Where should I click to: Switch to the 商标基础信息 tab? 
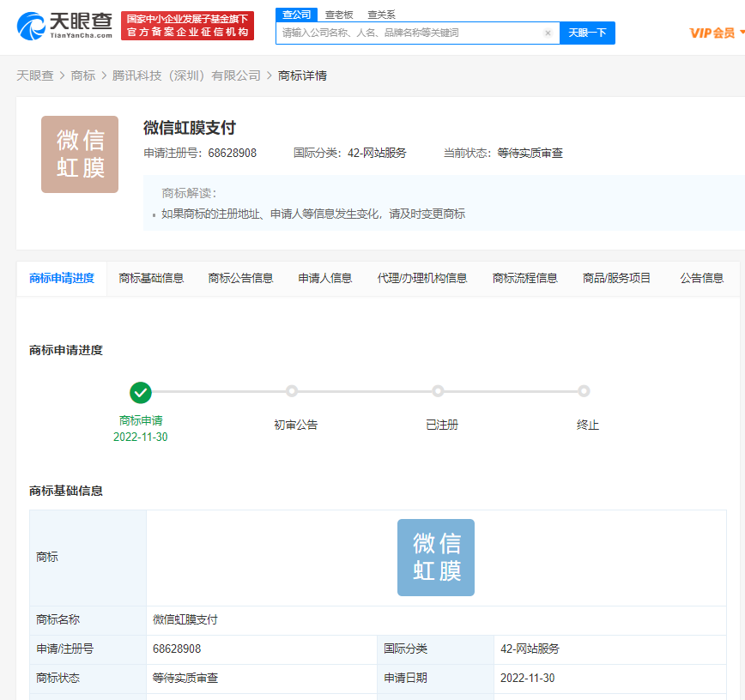[x=151, y=278]
